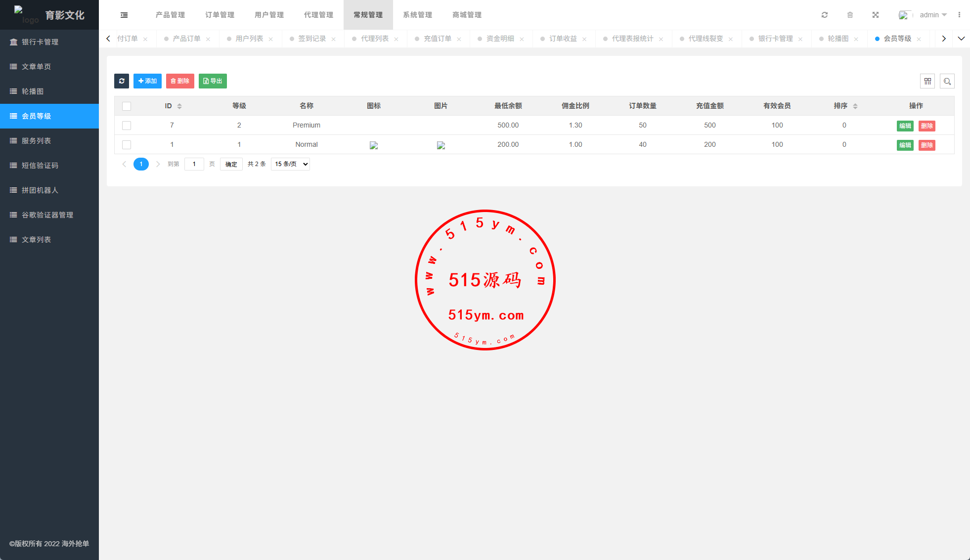Click 编辑 for the Premium row
The width and height of the screenshot is (970, 560).
pos(905,126)
